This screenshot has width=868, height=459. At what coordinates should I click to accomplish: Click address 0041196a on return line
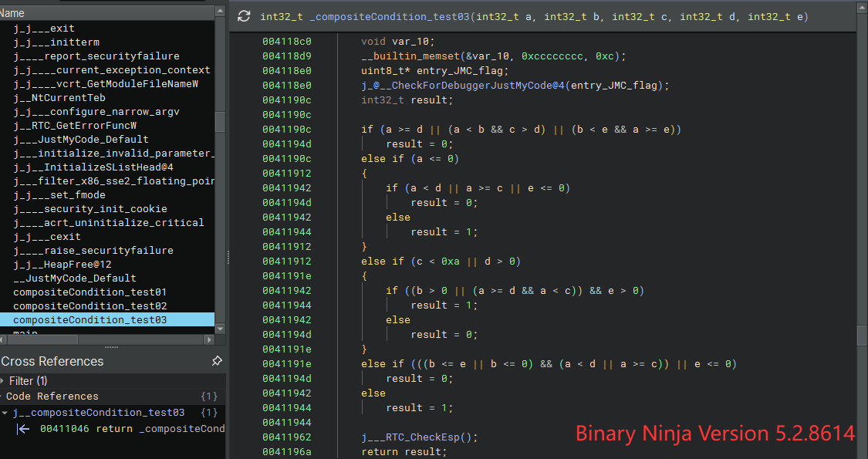286,451
